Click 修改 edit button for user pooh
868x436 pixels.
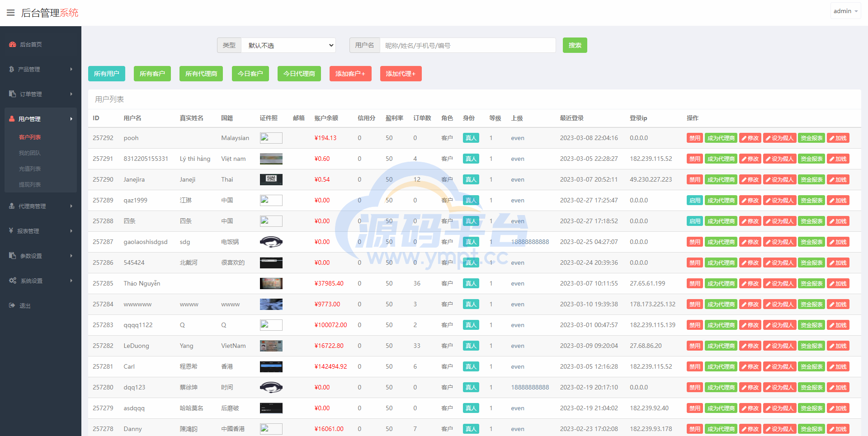(750, 138)
